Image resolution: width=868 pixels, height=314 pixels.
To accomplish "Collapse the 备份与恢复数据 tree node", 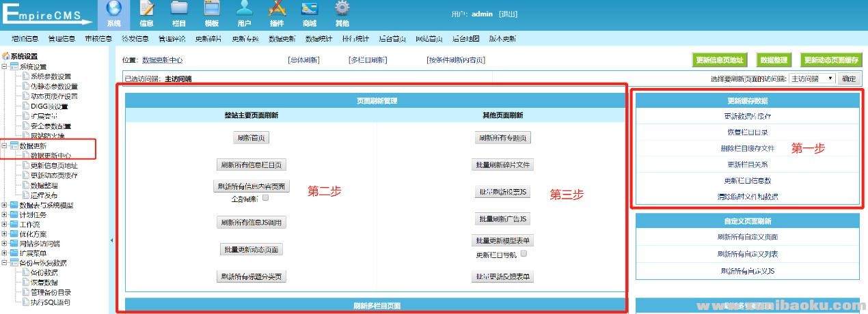I will click(5, 263).
